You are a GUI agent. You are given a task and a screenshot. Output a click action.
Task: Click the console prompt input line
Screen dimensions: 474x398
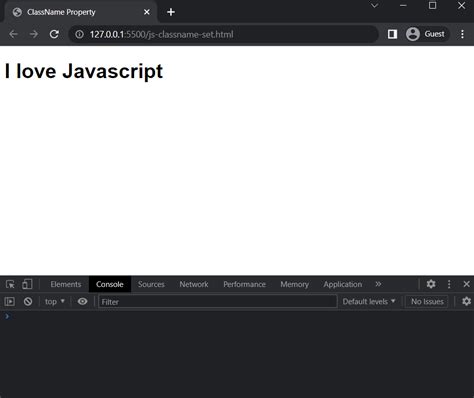click(237, 316)
